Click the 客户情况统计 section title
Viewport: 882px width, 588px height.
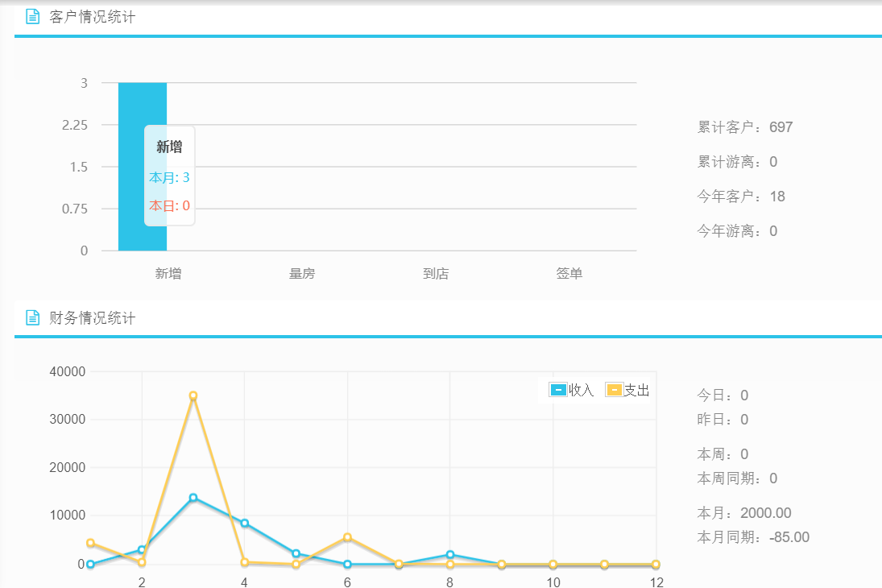93,16
